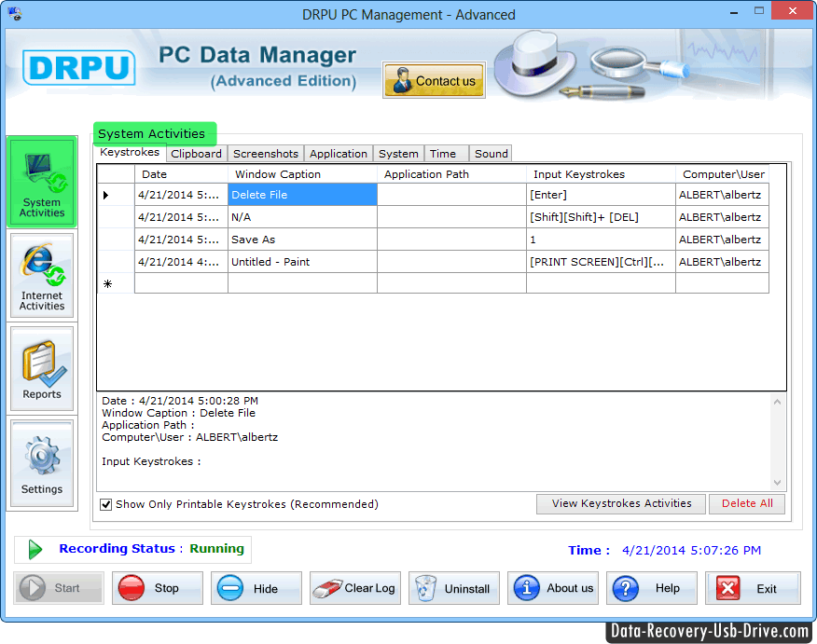Click the Help question mark icon
Viewport: 817px width, 644px height.
click(626, 588)
